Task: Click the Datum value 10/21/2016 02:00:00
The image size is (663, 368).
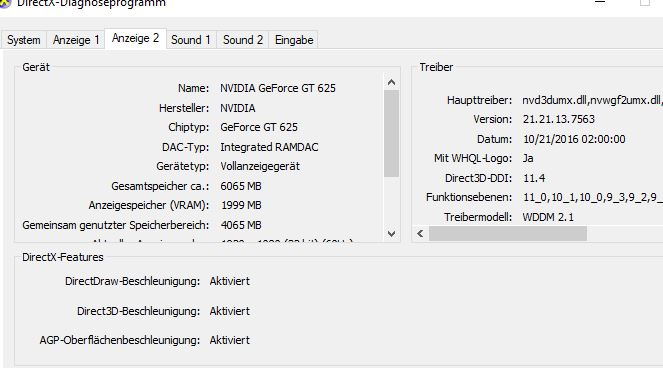Action: [574, 139]
